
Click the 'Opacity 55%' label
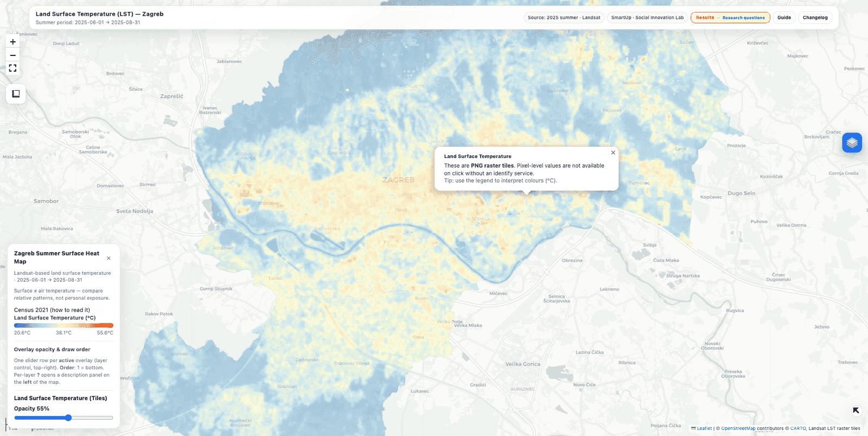coord(31,409)
